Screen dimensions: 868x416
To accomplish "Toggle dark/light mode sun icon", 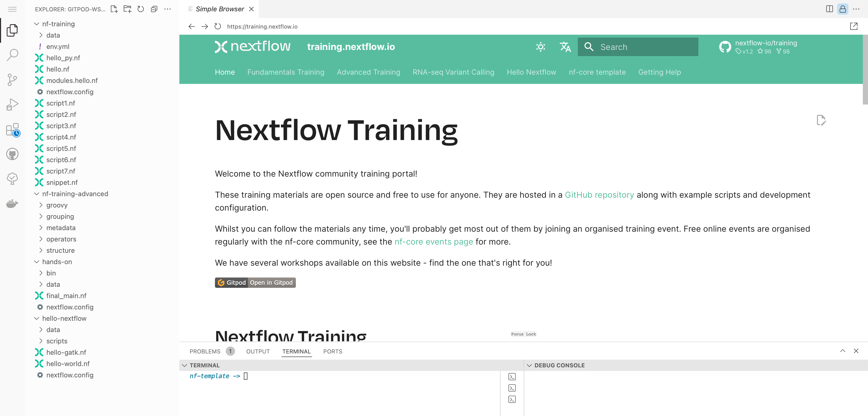I will pos(541,47).
